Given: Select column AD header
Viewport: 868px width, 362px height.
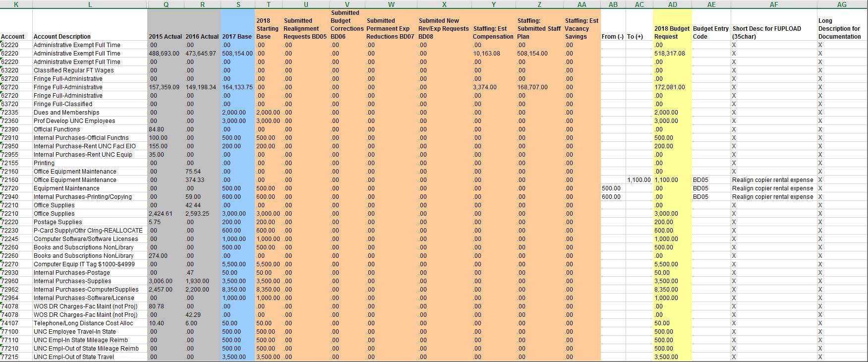Looking at the screenshot, I should pos(672,4).
